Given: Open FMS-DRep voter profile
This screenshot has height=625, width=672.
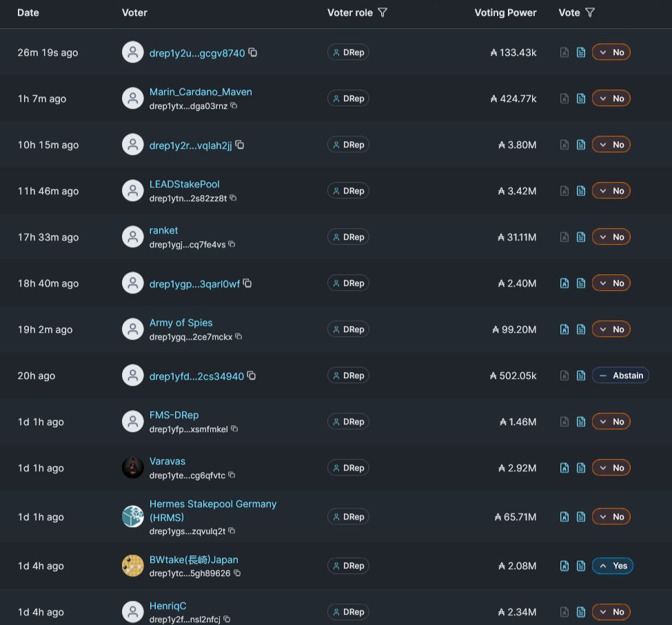Looking at the screenshot, I should pyautogui.click(x=174, y=415).
